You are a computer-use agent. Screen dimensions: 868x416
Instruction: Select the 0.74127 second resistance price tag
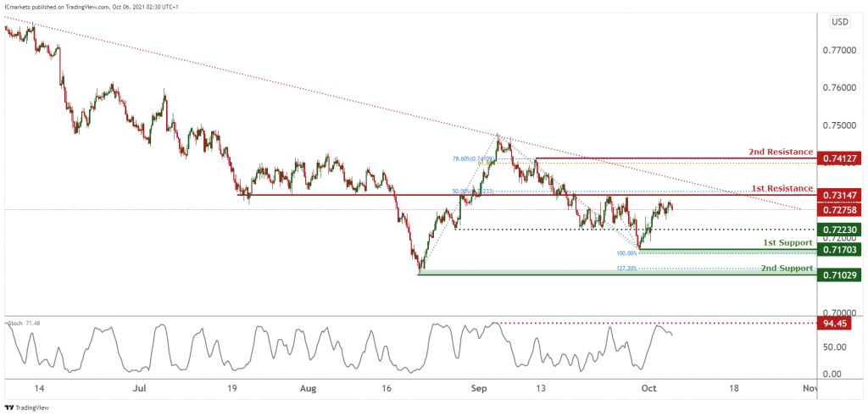coord(840,158)
